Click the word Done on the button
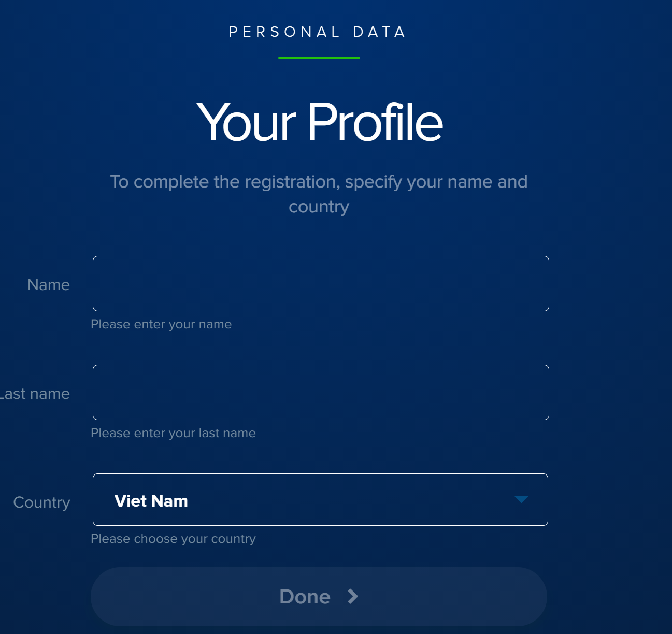The height and width of the screenshot is (634, 672). pos(305,597)
